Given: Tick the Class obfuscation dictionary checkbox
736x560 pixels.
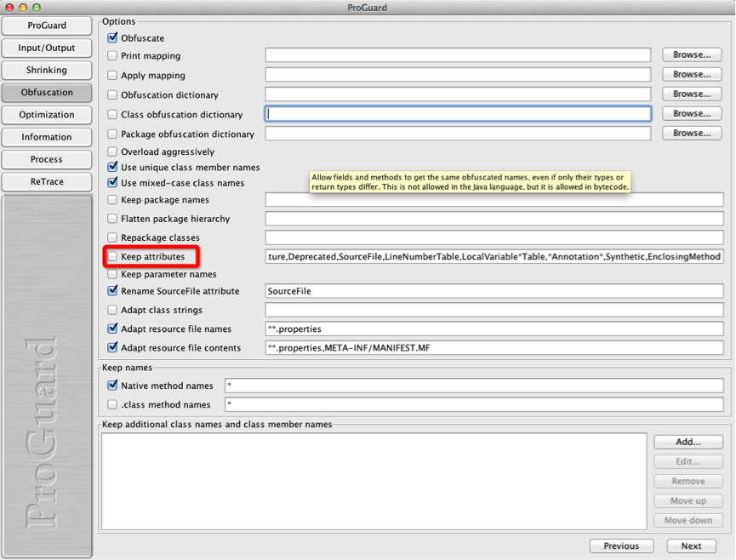Looking at the screenshot, I should (x=112, y=115).
